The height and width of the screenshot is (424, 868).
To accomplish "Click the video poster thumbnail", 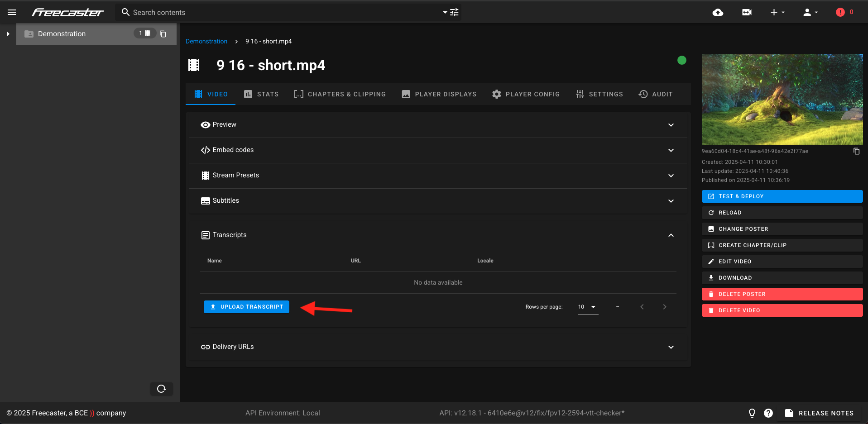I will 782,100.
